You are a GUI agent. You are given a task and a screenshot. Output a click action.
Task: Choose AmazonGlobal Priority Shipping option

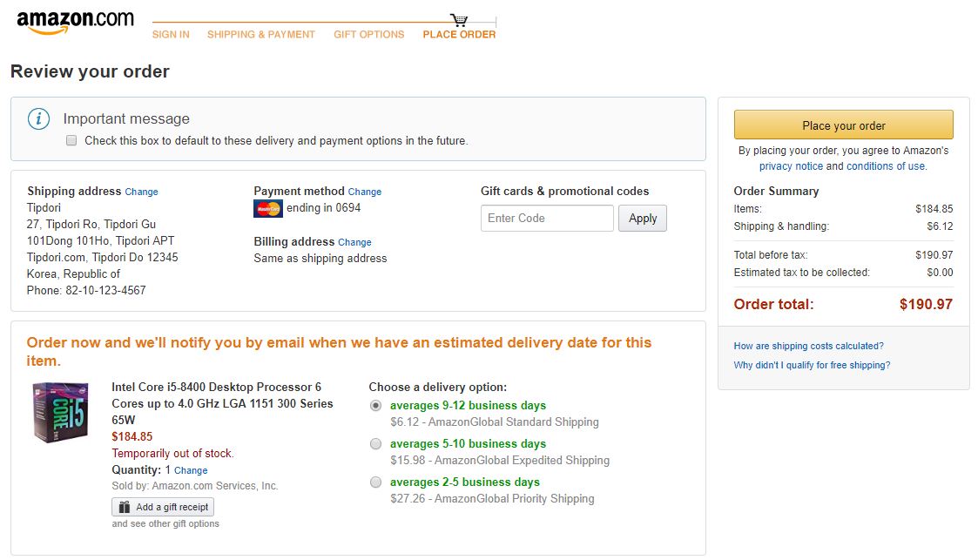[375, 482]
